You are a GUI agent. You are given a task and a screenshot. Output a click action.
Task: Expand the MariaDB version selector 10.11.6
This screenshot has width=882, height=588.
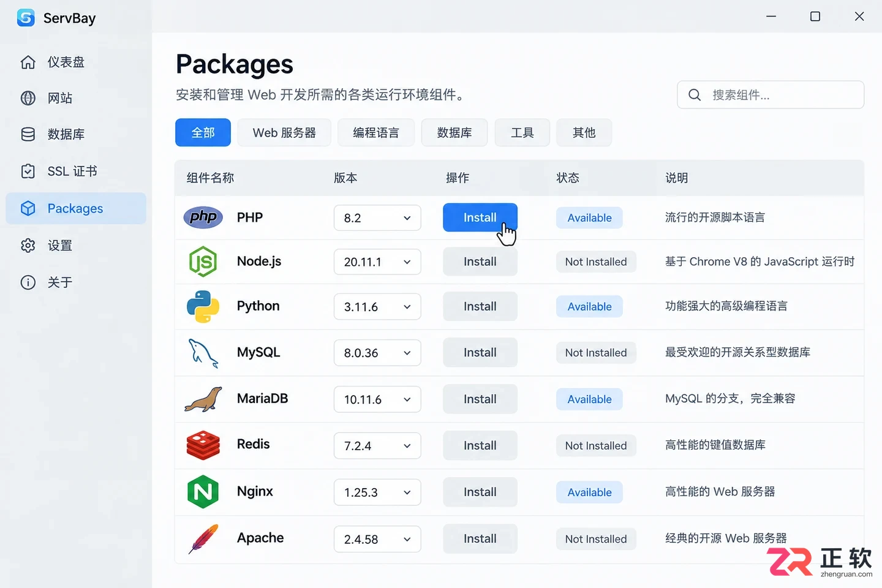click(x=377, y=399)
